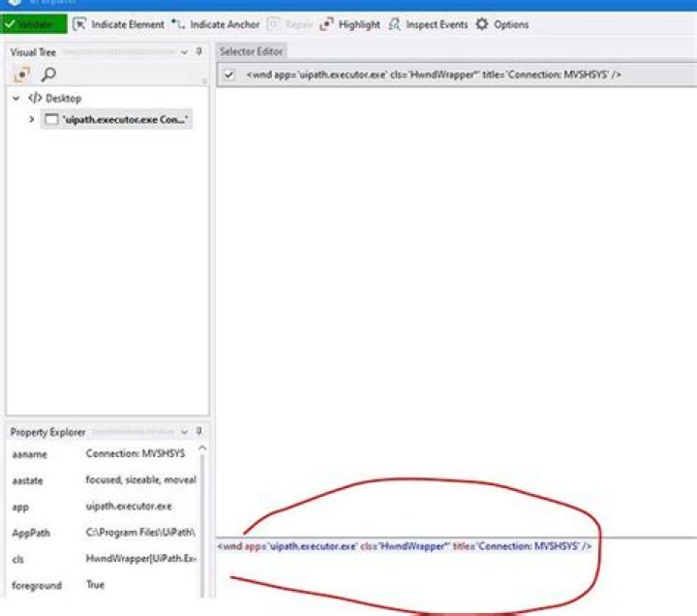Select 'uipath.executor.exe Con...' tree item
The height and width of the screenshot is (616, 697).
(x=116, y=119)
